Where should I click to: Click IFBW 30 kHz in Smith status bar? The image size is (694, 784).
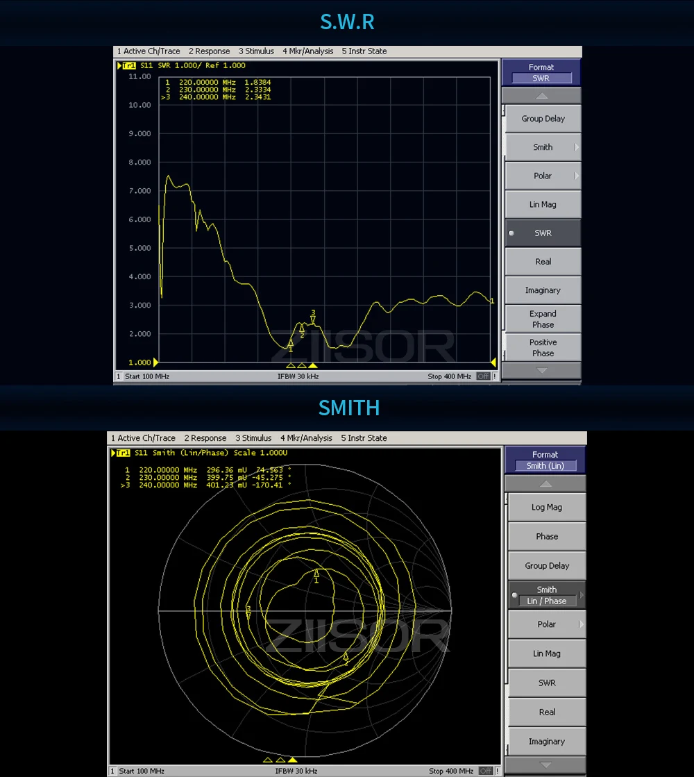[296, 771]
